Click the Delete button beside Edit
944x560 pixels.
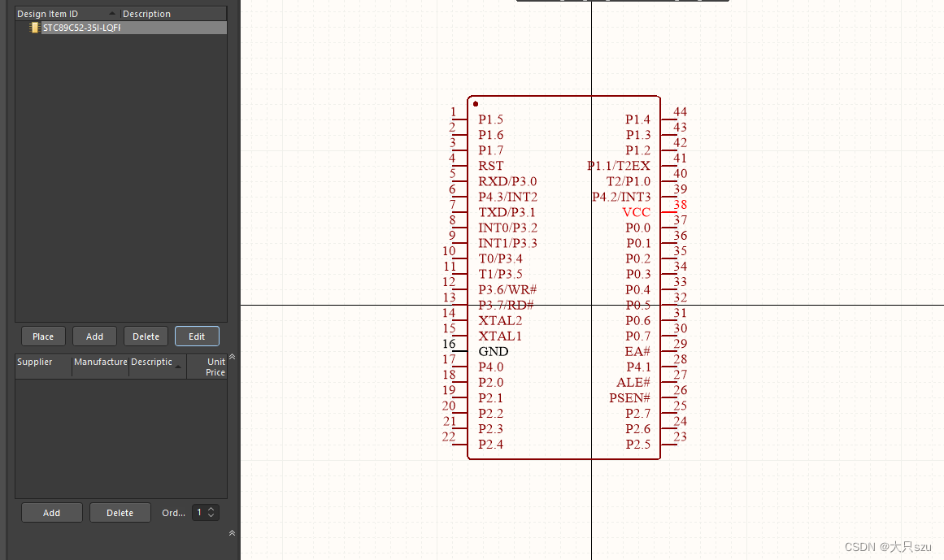tap(146, 336)
